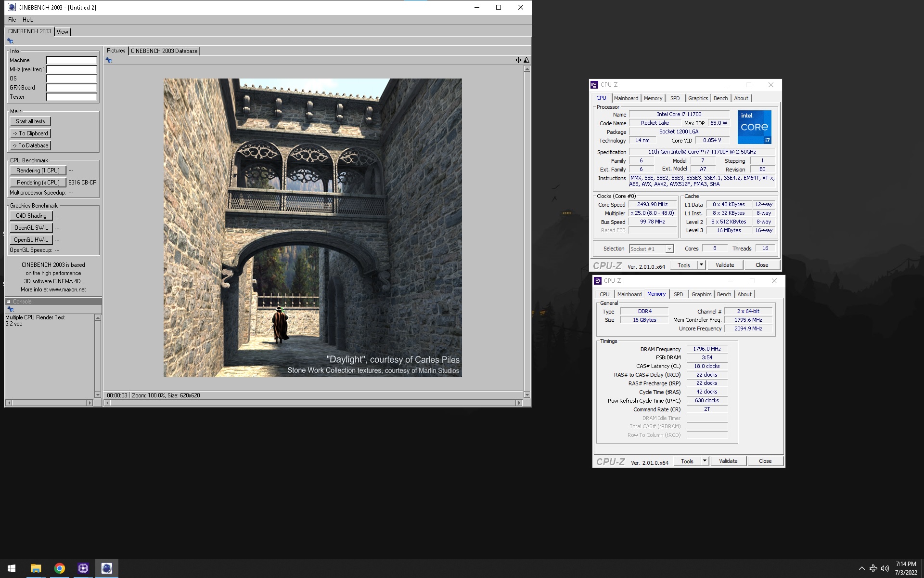Image resolution: width=924 pixels, height=578 pixels.
Task: Run Rendering (1 CPU) benchmark
Action: (38, 171)
